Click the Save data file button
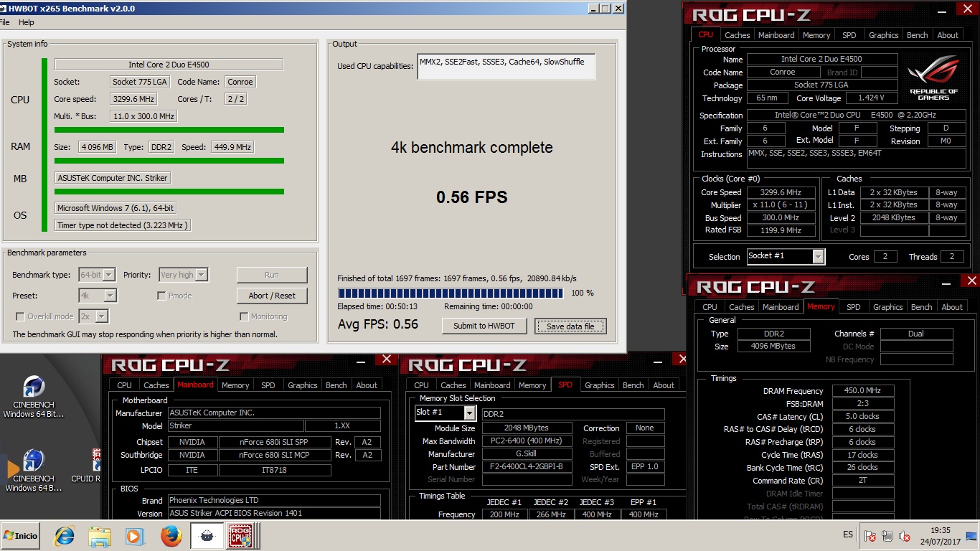The height and width of the screenshot is (551, 980). [570, 326]
